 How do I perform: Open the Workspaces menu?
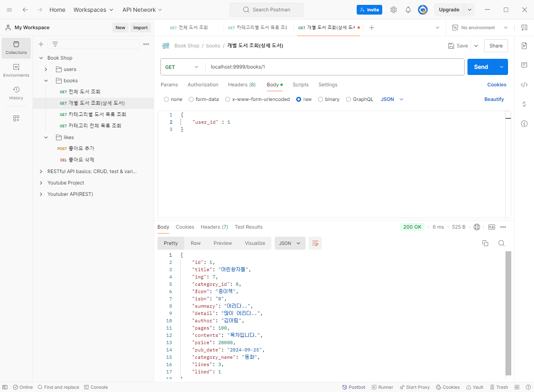click(x=93, y=10)
